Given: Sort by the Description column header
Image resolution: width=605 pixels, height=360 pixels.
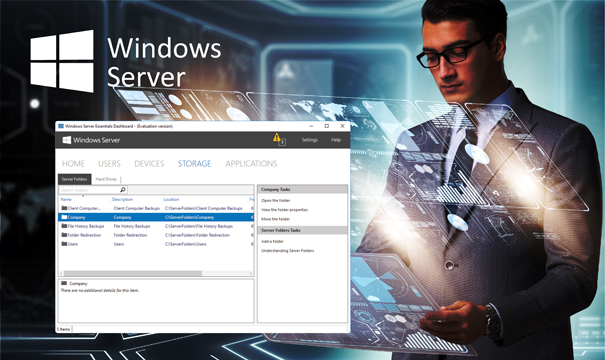Looking at the screenshot, I should (x=122, y=199).
